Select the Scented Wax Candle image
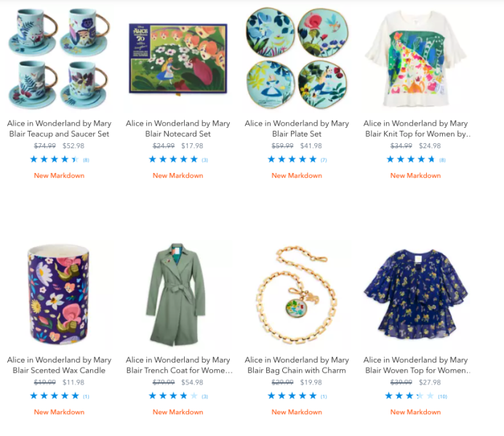 [59, 295]
